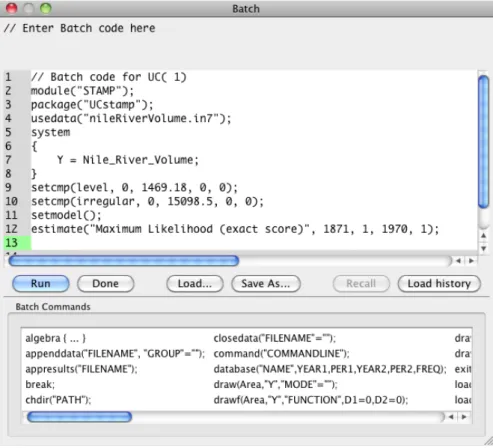Select the 'algebra { ... }' command
Viewport: 493px width, 448px height.
tap(56, 338)
